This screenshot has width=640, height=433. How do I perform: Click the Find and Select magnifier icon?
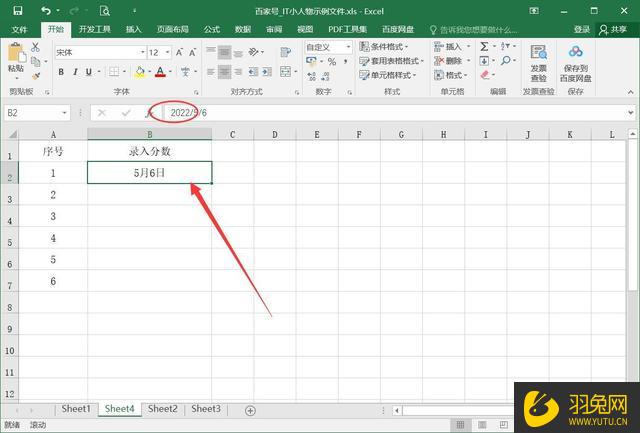click(x=506, y=61)
